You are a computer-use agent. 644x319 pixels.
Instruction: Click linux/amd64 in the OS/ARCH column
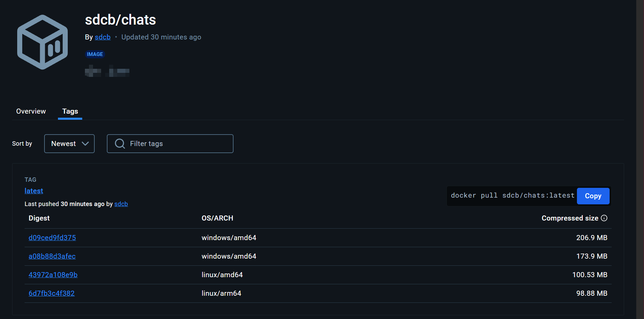pos(222,275)
